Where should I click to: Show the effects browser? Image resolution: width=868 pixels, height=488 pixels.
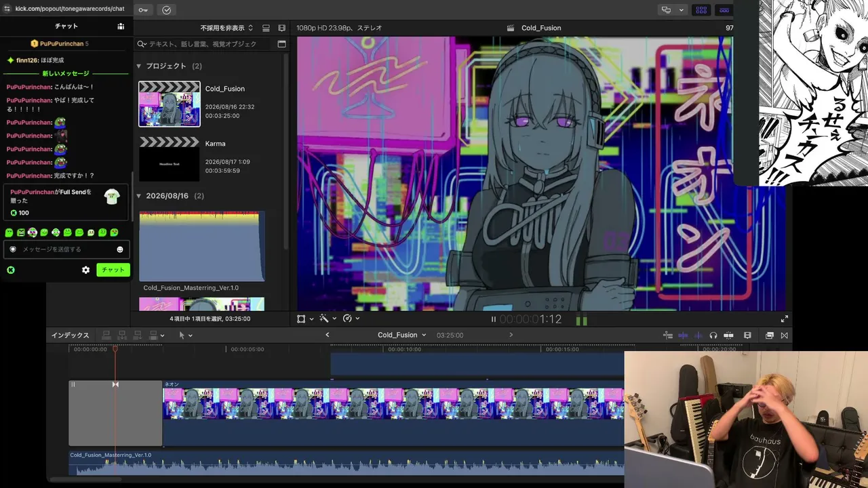tap(770, 335)
